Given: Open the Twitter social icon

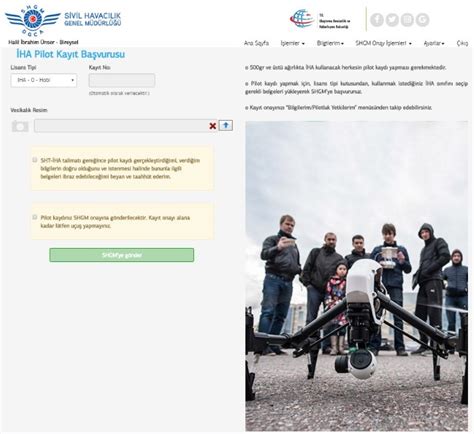Looking at the screenshot, I should (392, 20).
